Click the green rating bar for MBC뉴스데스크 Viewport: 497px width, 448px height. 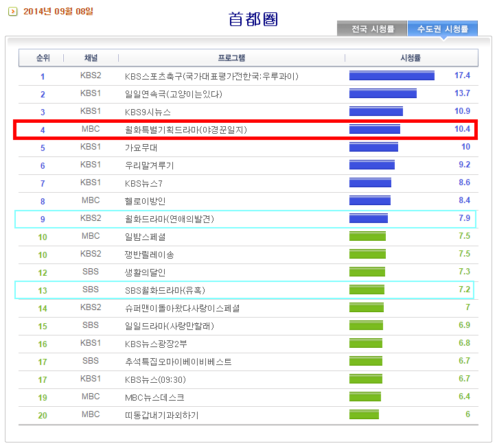tap(365, 397)
